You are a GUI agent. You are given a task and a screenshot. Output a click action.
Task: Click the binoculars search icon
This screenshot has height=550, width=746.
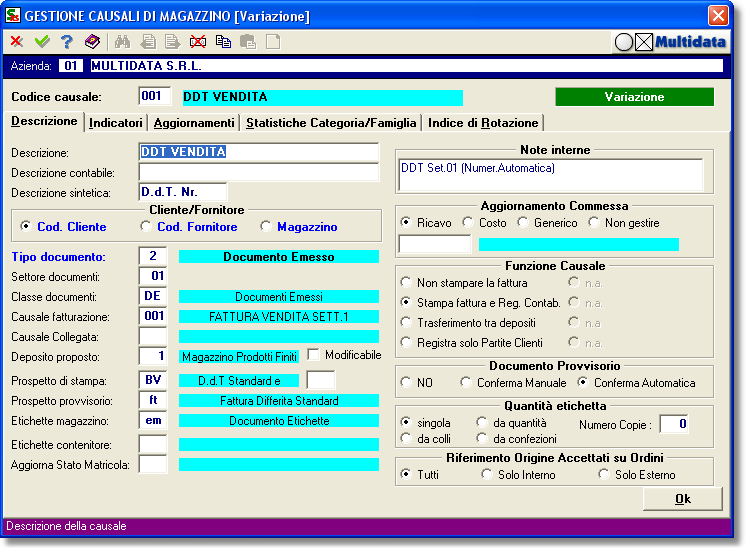pos(122,42)
